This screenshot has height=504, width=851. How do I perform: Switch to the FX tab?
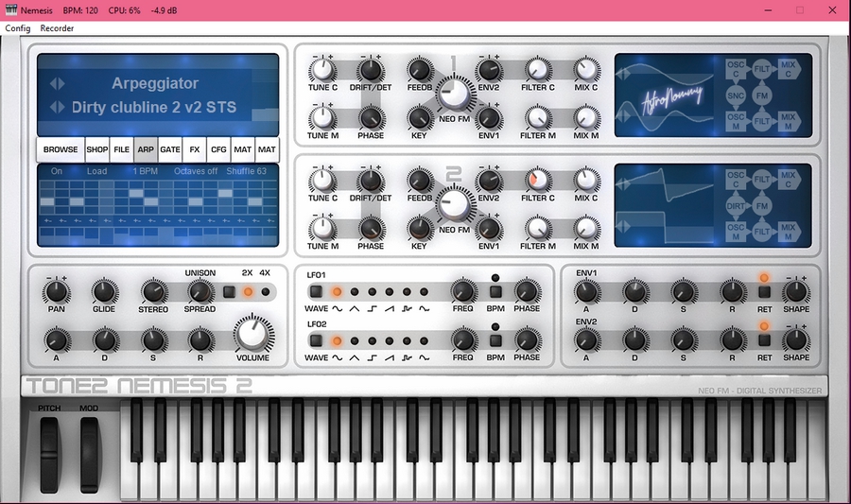tap(194, 149)
